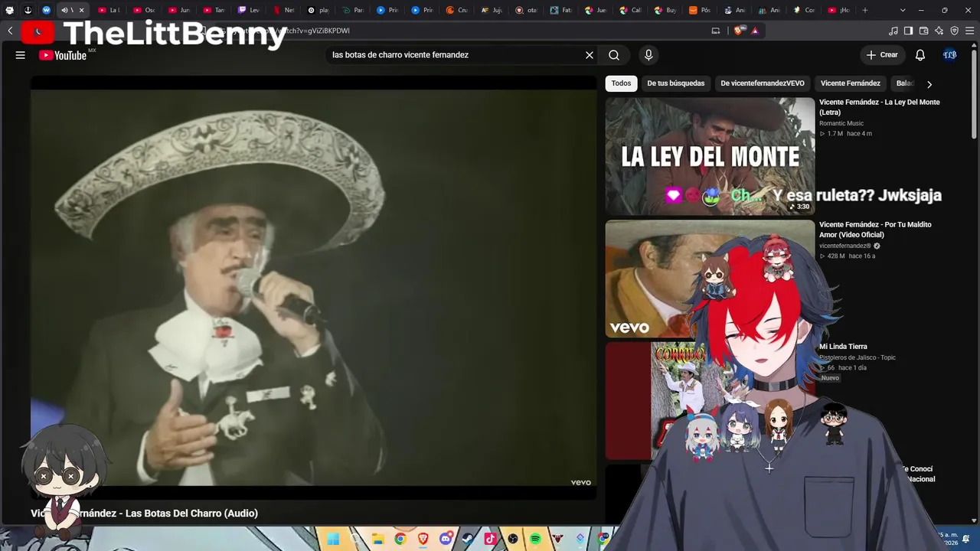Open Spotify from the taskbar
The width and height of the screenshot is (980, 551).
535,540
